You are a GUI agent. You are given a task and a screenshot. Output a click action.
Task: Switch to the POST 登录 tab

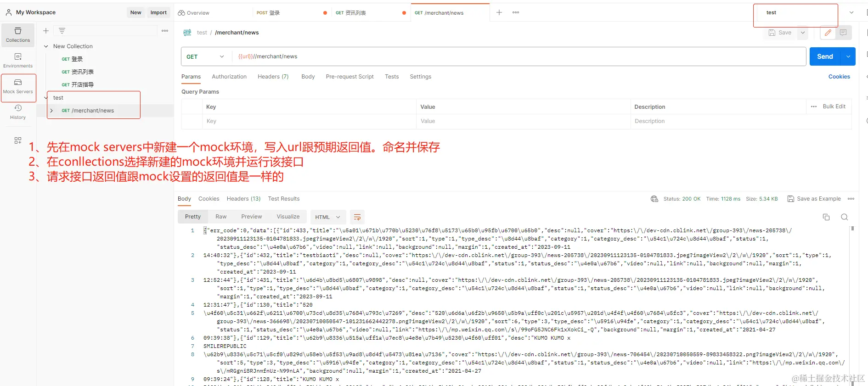(291, 13)
